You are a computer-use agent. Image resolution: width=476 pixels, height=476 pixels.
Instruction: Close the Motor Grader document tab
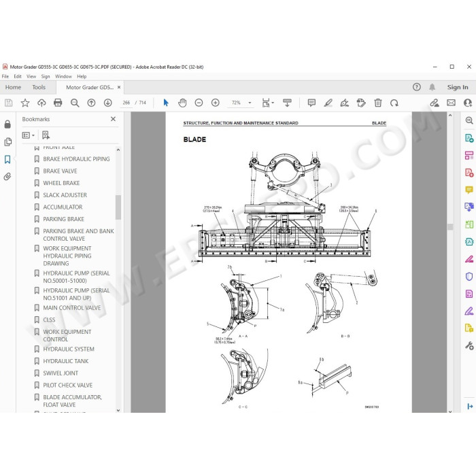pyautogui.click(x=119, y=87)
